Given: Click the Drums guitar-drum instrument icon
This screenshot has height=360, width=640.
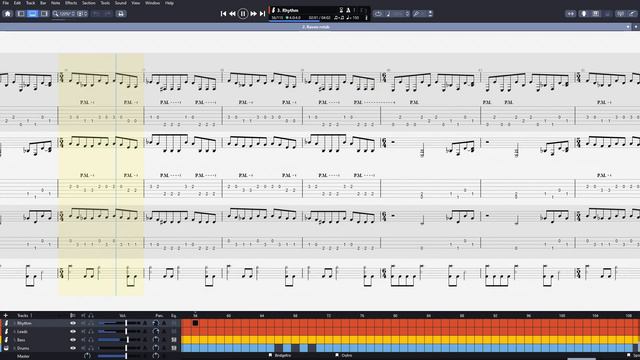Looking at the screenshot, I should [x=6, y=348].
